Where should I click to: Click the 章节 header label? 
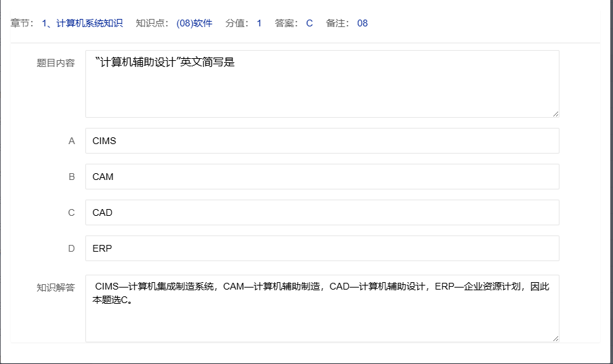(22, 24)
